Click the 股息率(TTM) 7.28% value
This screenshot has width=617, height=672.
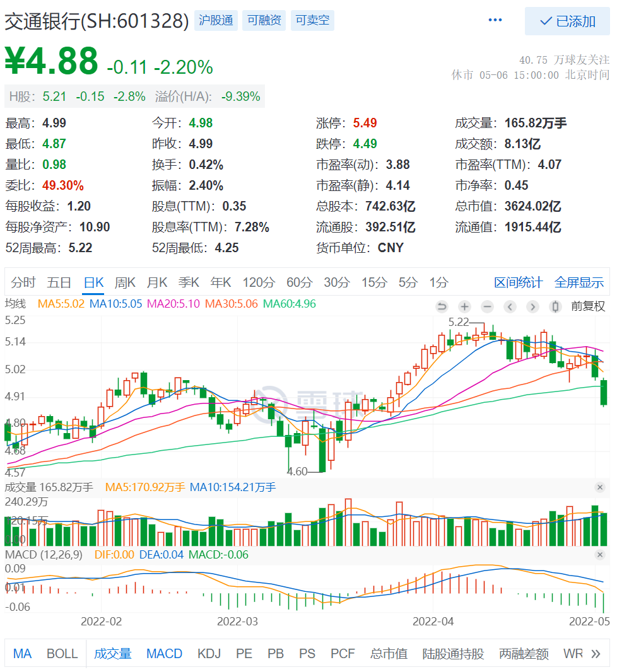coord(252,227)
